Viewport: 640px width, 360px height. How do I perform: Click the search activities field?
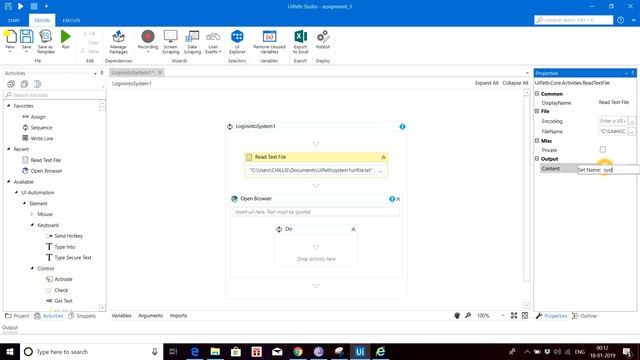(x=55, y=95)
